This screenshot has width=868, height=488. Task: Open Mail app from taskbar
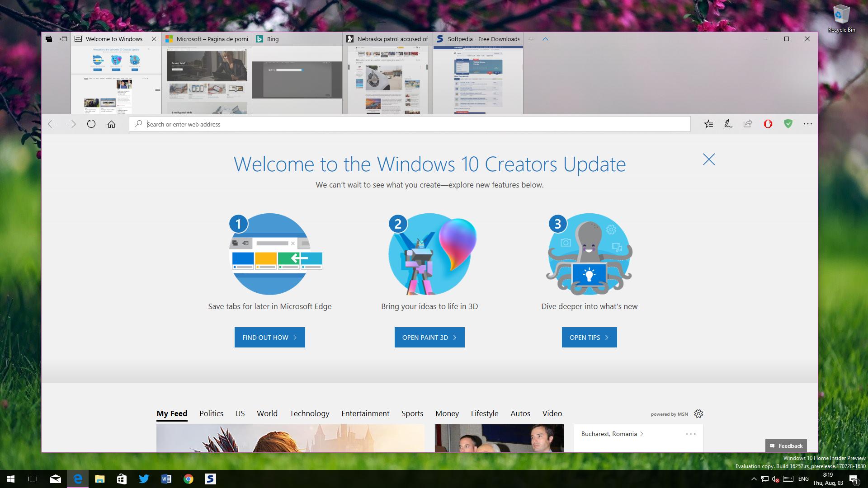(x=56, y=479)
